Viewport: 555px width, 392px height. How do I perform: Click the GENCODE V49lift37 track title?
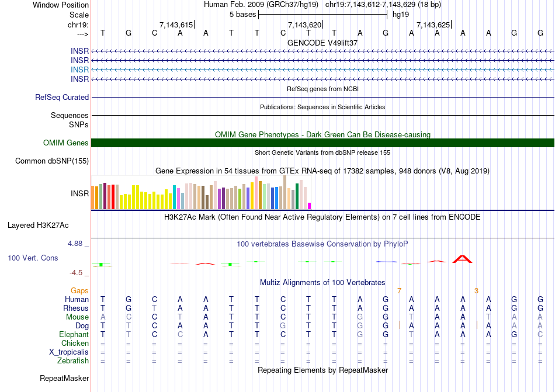tap(322, 43)
